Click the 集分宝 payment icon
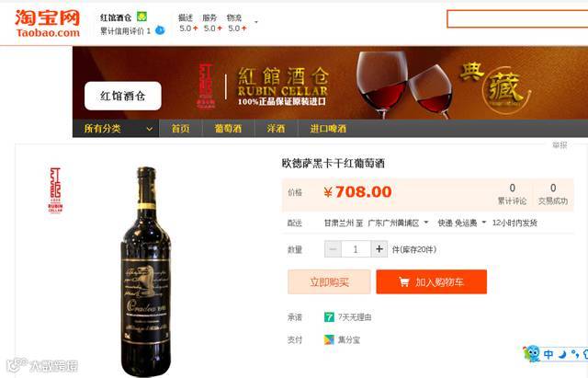Screen dimensions: 588x378 click(329, 339)
